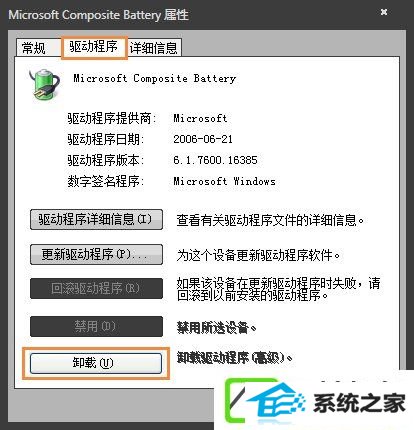Click the 驱动程序提供商 Microsoft value
Image resolution: width=414 pixels, height=430 pixels.
point(200,118)
